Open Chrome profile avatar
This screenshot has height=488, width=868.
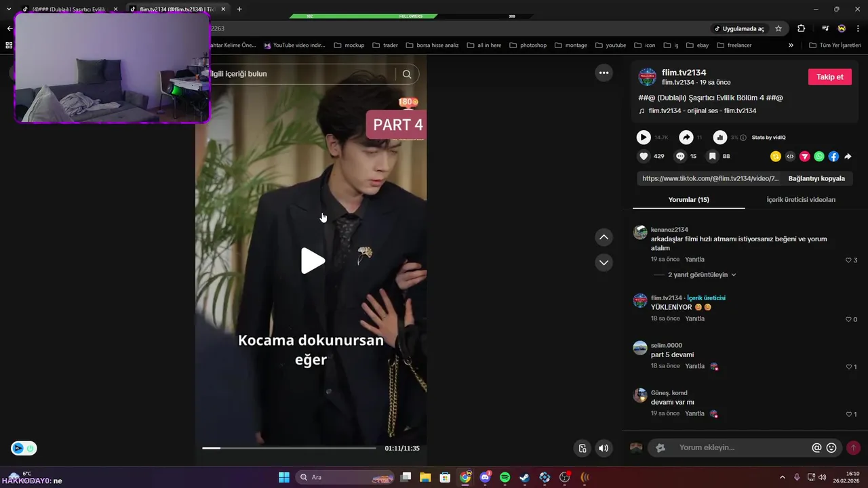(x=842, y=28)
